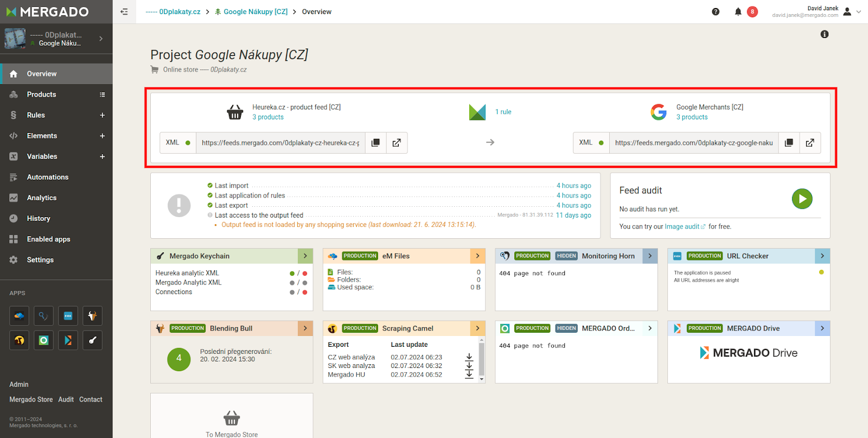Open the Image audit link
Image resolution: width=868 pixels, height=438 pixels.
[x=685, y=227]
